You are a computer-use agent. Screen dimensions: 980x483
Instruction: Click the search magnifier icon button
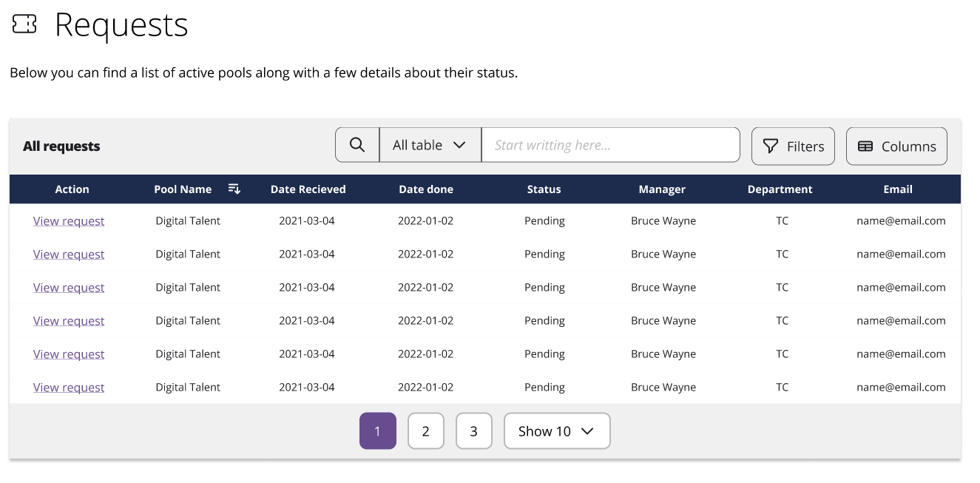pos(357,145)
